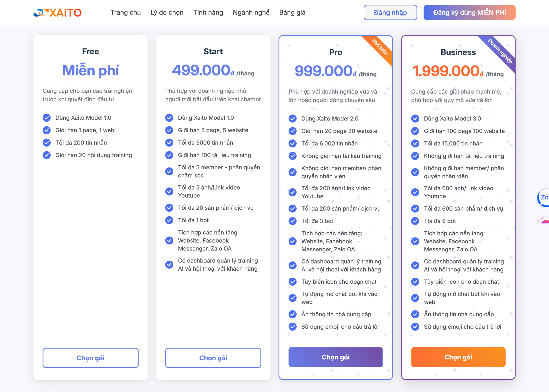Screen dimensions: 549x392
Task: Click the orange Business Chọn gói button
Action: click(x=458, y=357)
